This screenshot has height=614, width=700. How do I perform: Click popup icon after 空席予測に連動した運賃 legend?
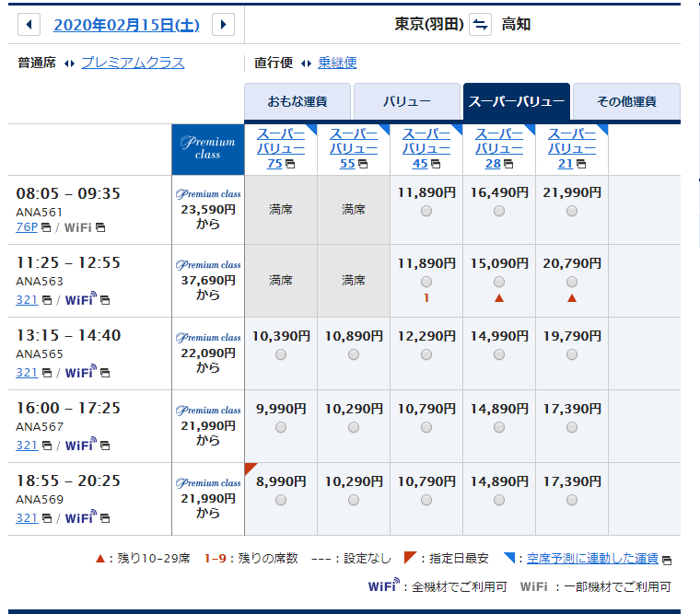pos(667,561)
